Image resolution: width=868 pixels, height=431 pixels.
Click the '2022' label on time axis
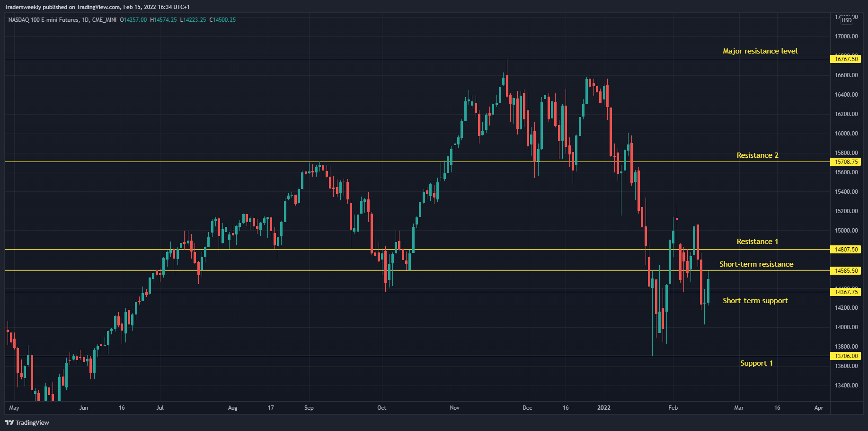click(604, 408)
